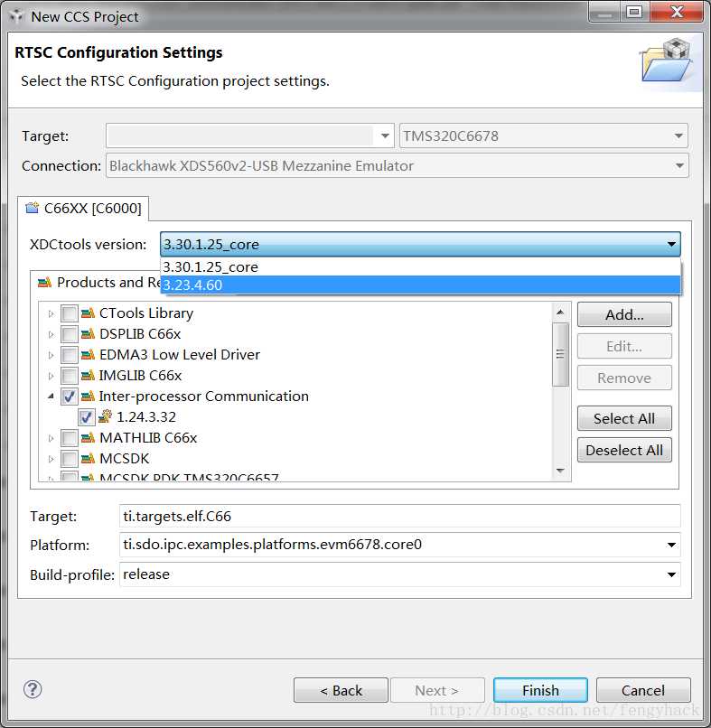The width and height of the screenshot is (711, 728).
Task: Click the Select All button
Action: pyautogui.click(x=624, y=418)
